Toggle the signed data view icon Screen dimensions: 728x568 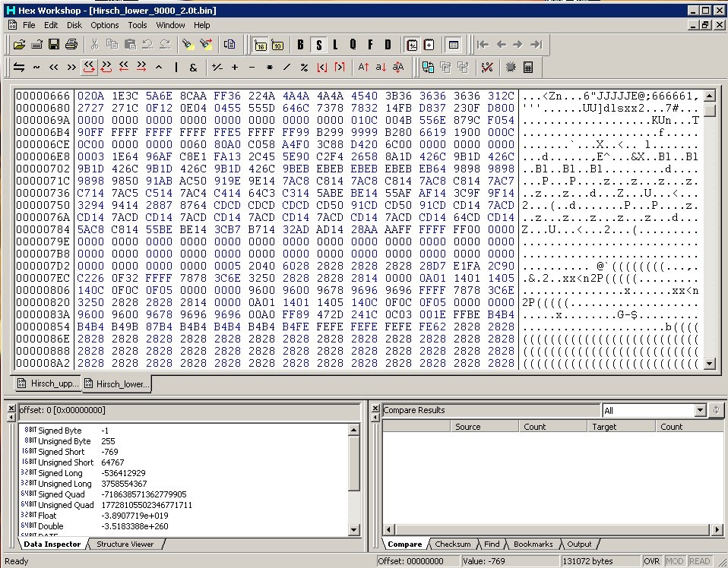(x=412, y=45)
